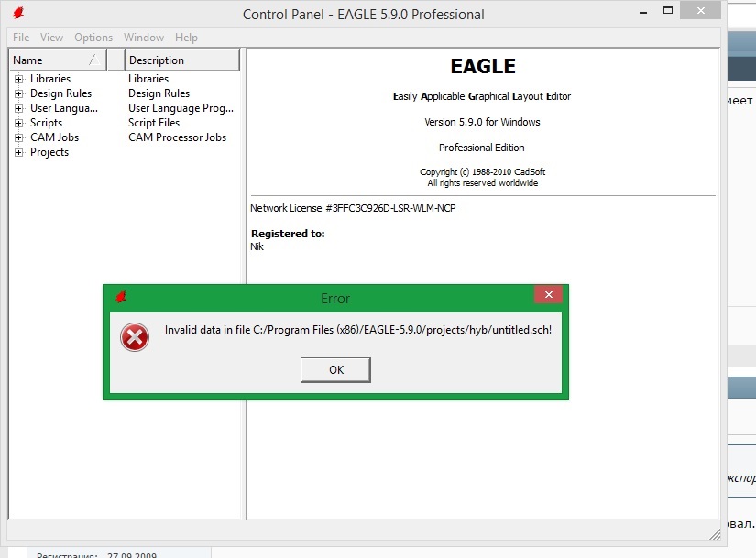Open the Window menu
This screenshot has height=558, width=756.
(x=144, y=38)
